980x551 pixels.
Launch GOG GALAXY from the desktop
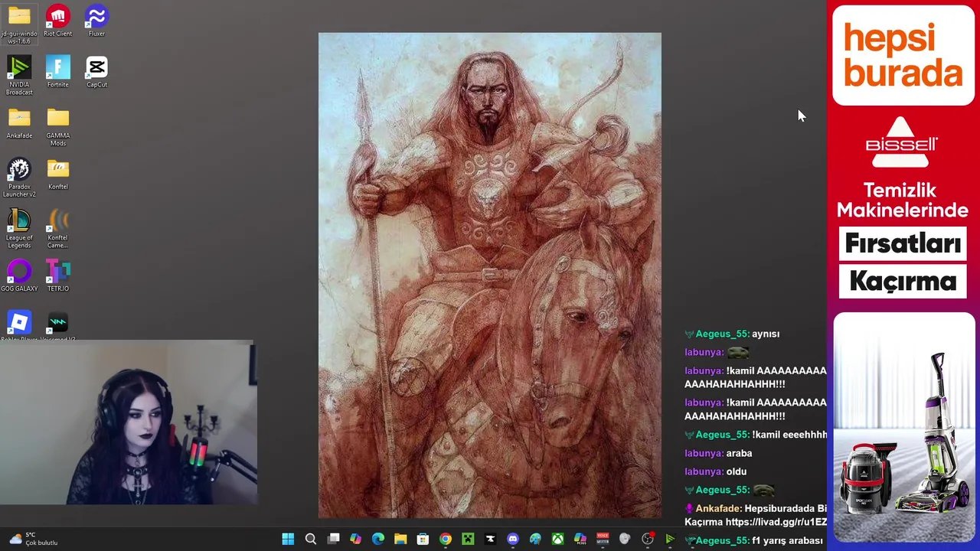[x=19, y=275]
